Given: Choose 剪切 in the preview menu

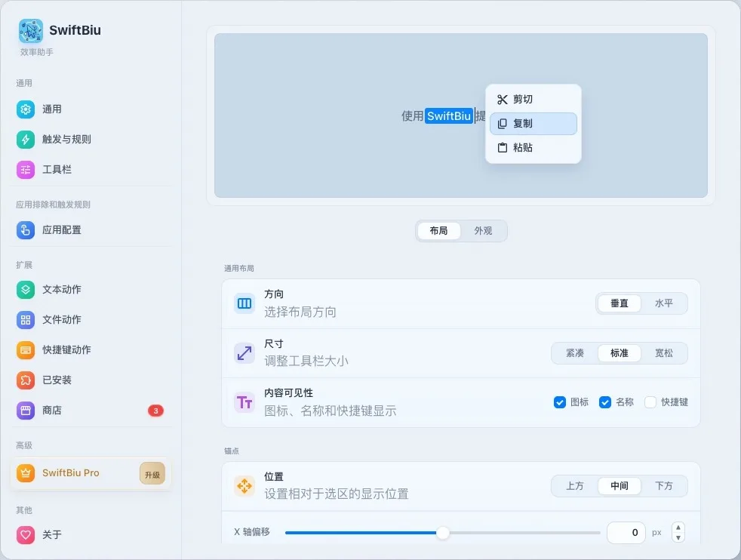Looking at the screenshot, I should click(533, 99).
